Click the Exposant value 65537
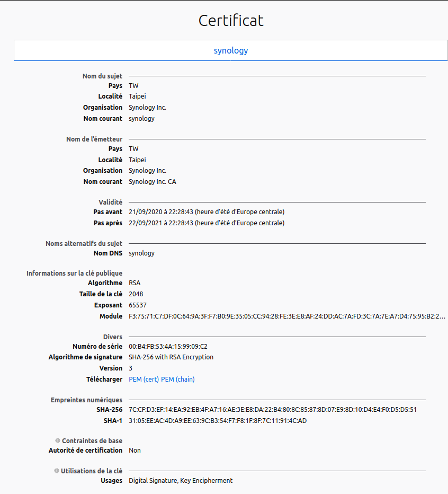448x494 pixels. coord(138,305)
